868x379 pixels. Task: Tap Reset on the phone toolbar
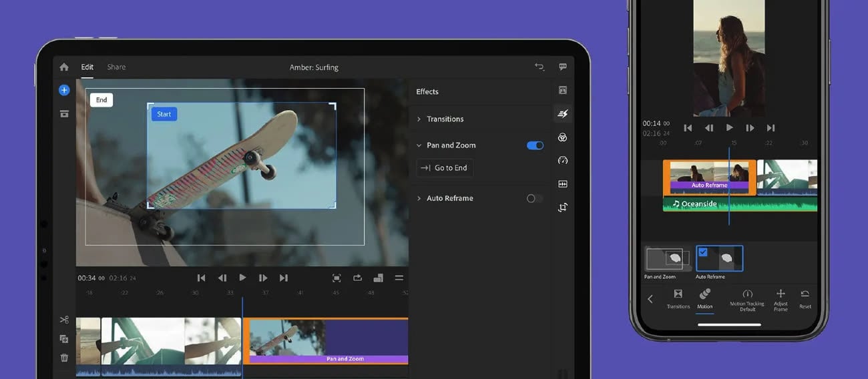click(805, 298)
